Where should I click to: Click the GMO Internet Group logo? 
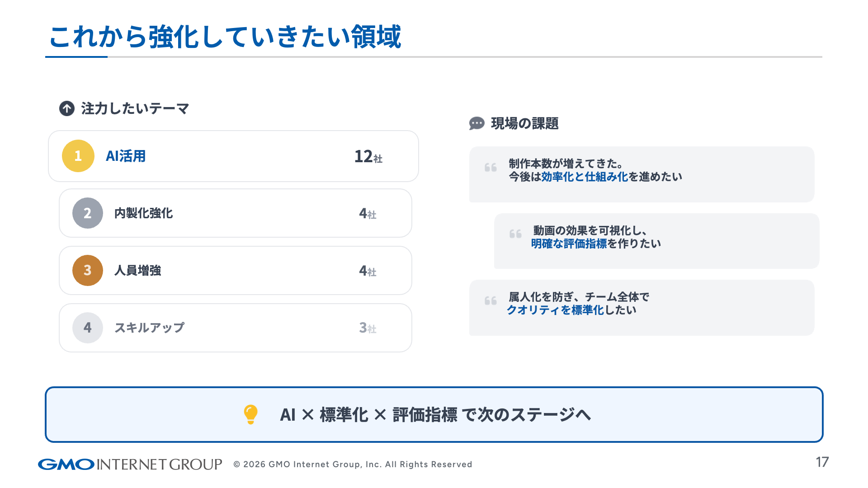[130, 464]
